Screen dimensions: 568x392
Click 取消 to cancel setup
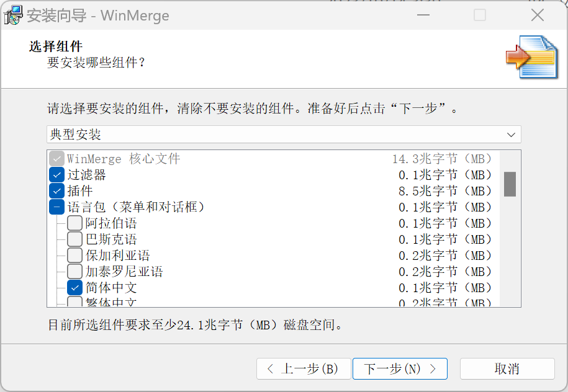click(507, 369)
